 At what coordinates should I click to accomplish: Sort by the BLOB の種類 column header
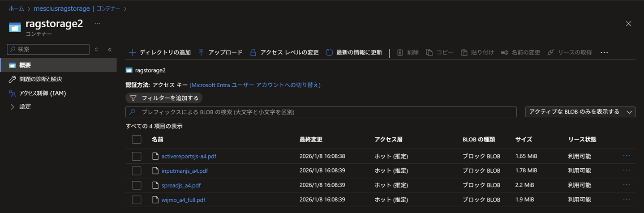point(479,140)
